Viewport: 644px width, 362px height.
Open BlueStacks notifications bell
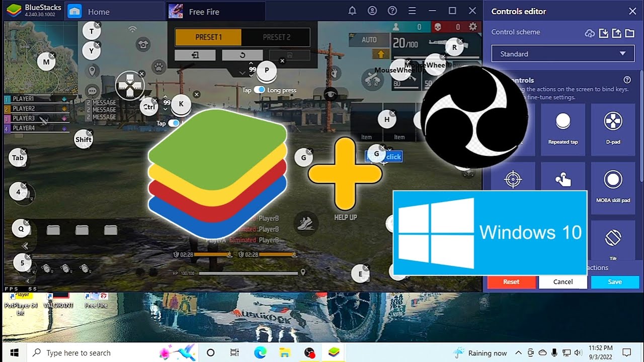coord(353,11)
